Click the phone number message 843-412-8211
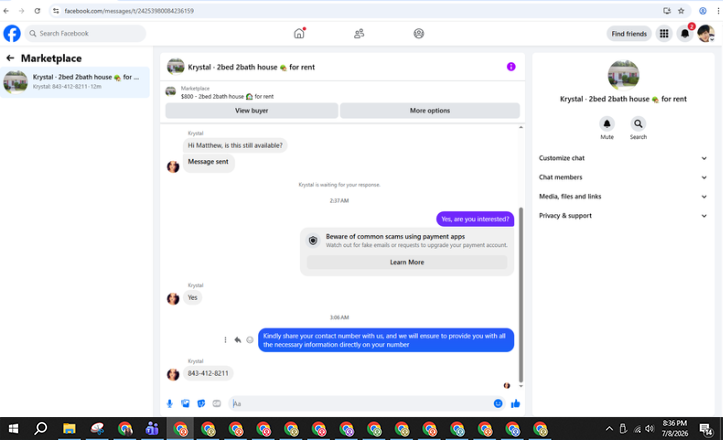The image size is (723, 440). point(208,373)
